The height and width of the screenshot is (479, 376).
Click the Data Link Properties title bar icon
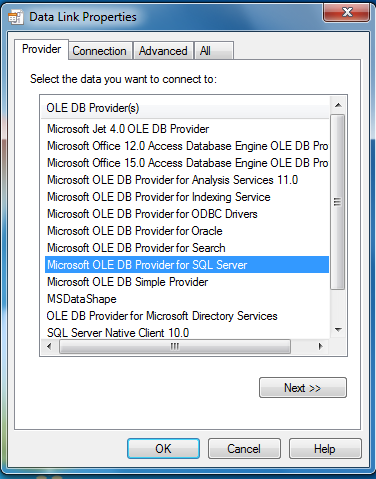point(16,17)
